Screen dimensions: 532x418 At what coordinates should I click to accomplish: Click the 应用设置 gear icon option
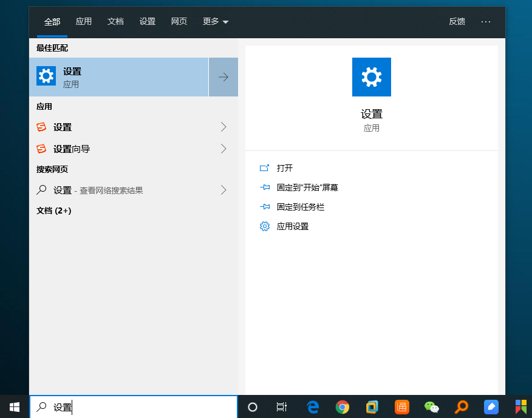pyautogui.click(x=264, y=226)
